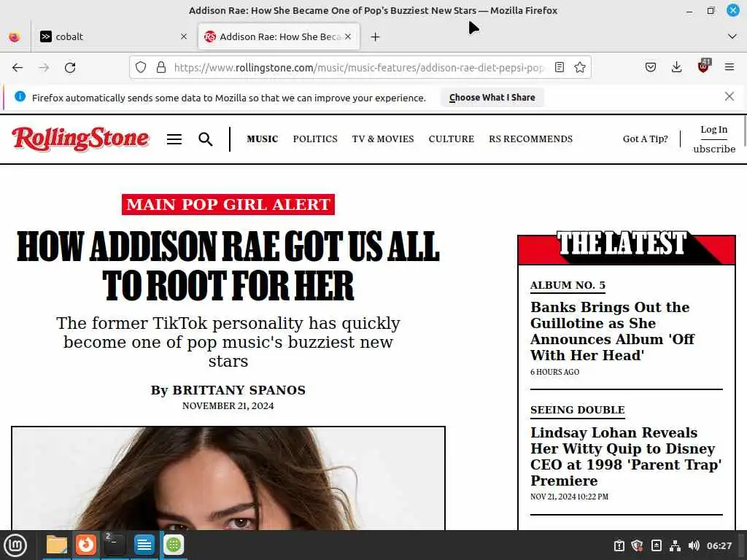Open the POLITICS section
Image resolution: width=747 pixels, height=560 pixels.
315,139
